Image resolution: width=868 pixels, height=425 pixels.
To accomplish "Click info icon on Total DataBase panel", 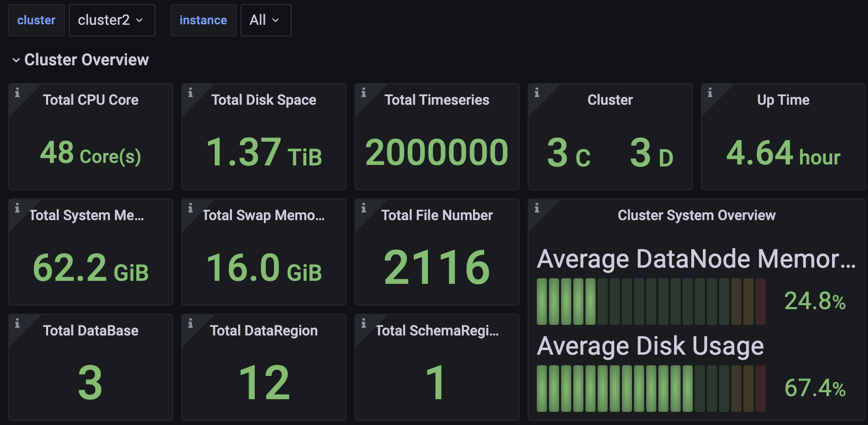I will coord(17,323).
